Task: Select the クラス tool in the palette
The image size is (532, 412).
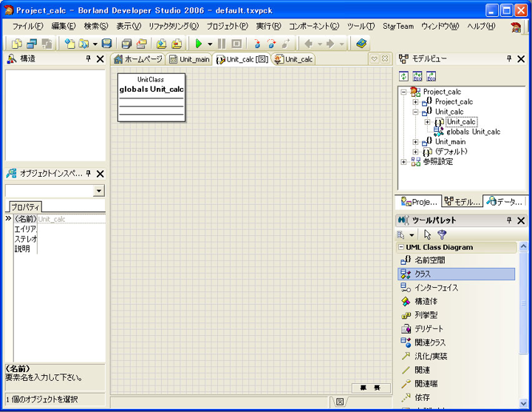Action: (x=456, y=274)
